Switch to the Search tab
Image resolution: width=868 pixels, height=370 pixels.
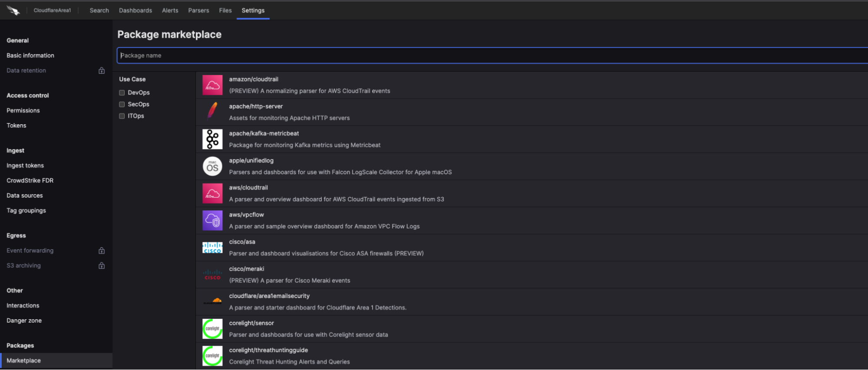[99, 10]
